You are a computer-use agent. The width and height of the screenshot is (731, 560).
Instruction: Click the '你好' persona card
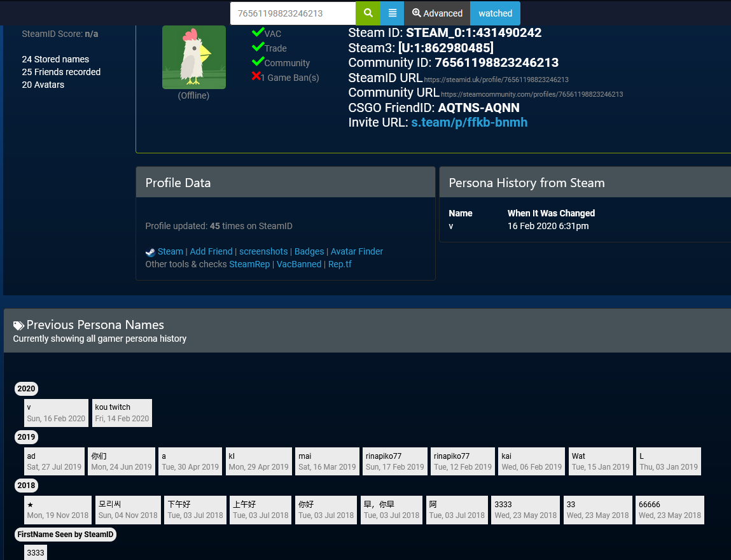click(326, 510)
